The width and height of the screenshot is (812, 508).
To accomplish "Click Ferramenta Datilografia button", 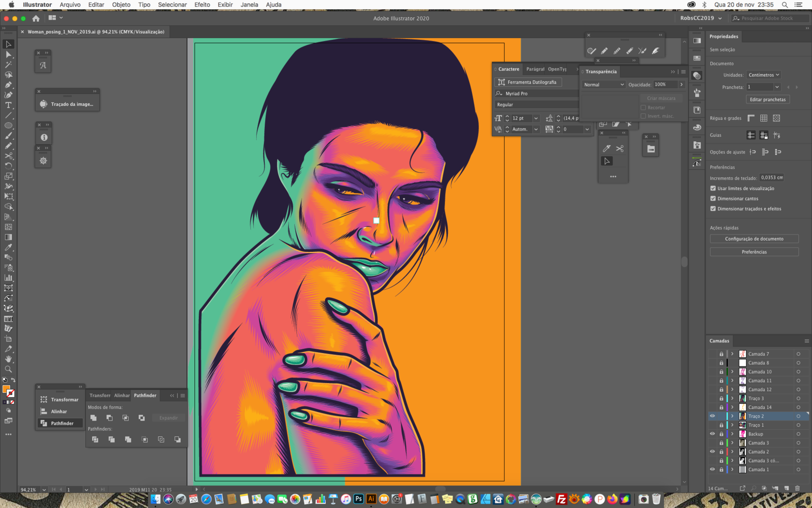I will [528, 82].
